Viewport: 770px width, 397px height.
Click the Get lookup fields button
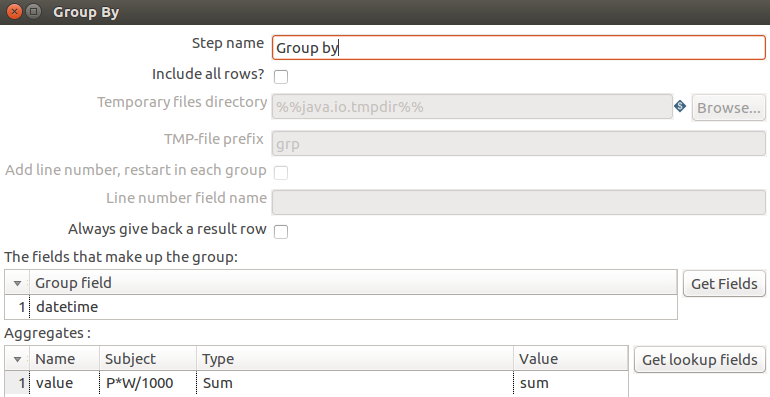700,360
